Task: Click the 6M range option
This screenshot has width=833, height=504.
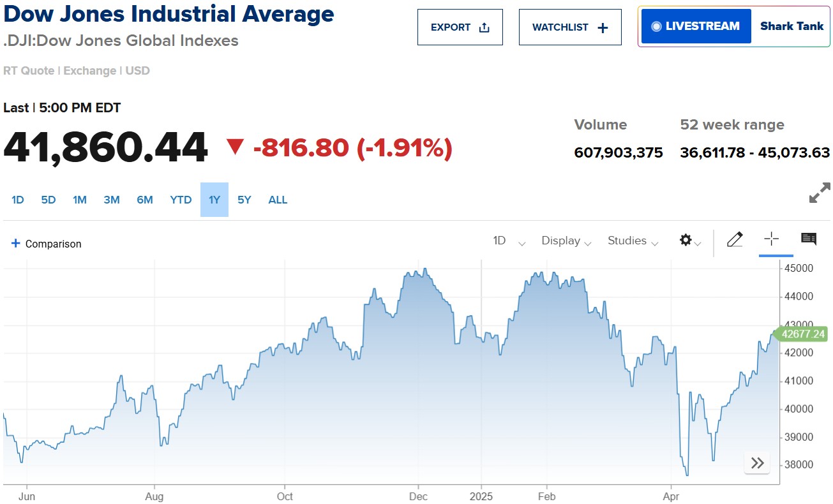Action: pyautogui.click(x=145, y=200)
